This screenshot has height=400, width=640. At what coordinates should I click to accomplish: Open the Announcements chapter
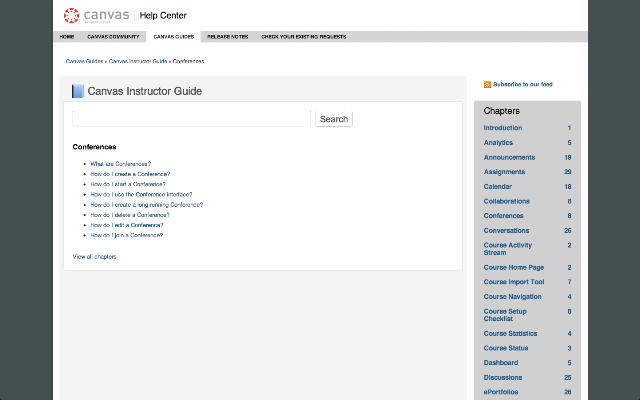coord(509,157)
